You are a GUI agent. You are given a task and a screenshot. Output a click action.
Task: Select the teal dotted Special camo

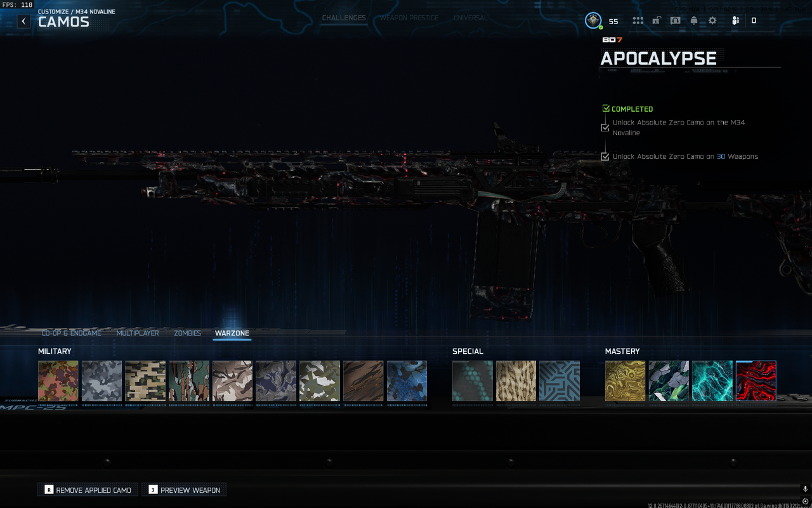tap(473, 381)
